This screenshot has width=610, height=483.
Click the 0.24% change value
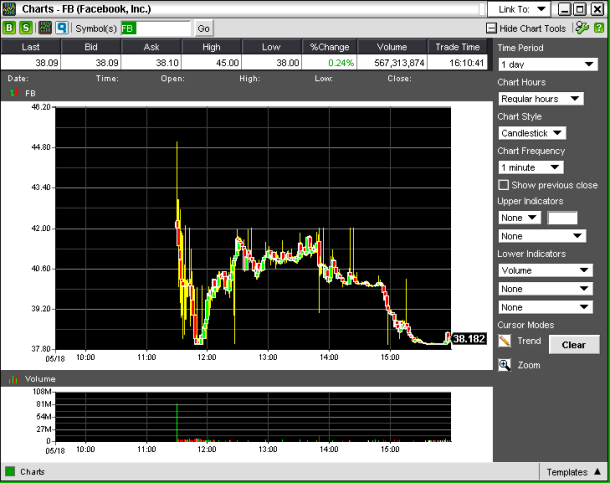tap(341, 63)
